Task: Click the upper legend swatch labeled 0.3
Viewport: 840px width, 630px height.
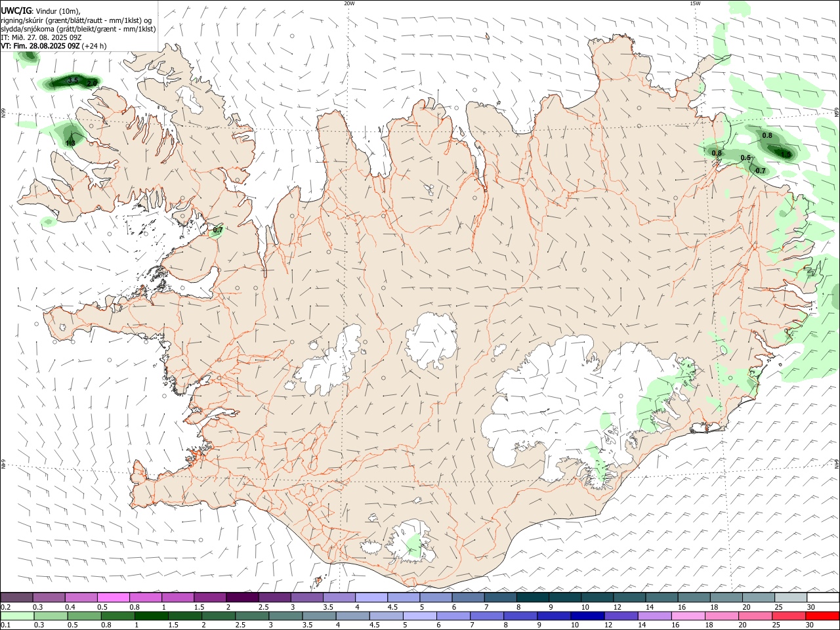Action: coord(49,597)
